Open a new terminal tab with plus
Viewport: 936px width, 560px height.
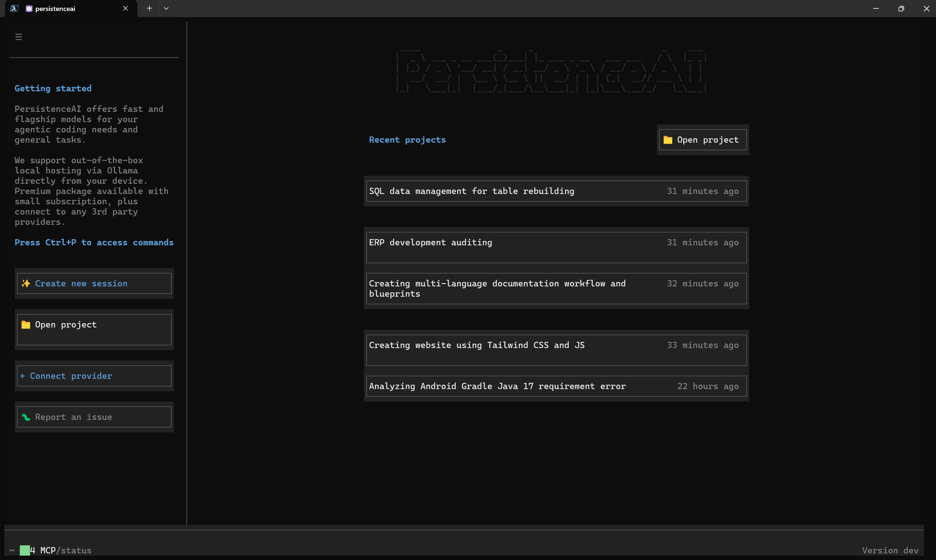coord(150,8)
